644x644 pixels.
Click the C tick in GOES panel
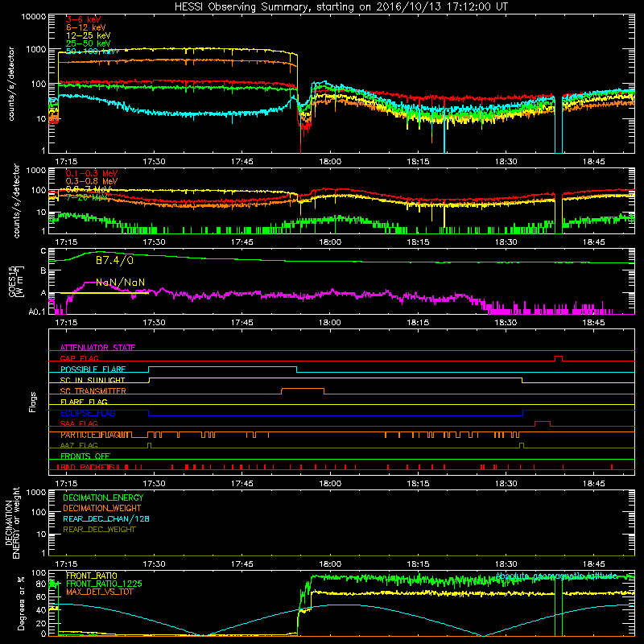point(43,250)
